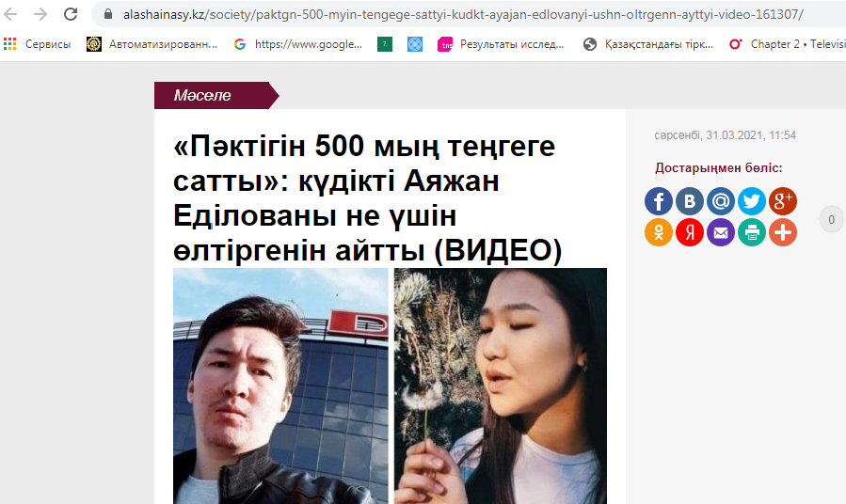The image size is (846, 504).
Task: Open the Результаты исслед... bookmark
Action: (x=501, y=44)
